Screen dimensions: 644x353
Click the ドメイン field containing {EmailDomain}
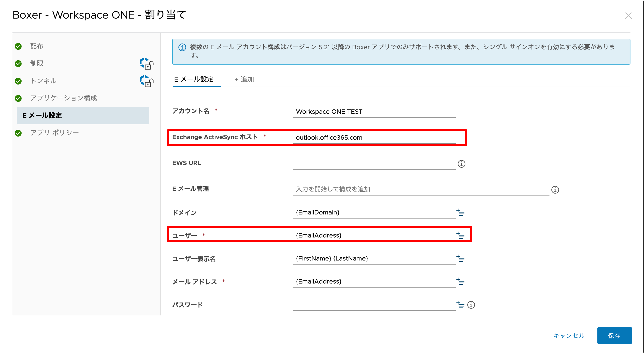click(374, 212)
